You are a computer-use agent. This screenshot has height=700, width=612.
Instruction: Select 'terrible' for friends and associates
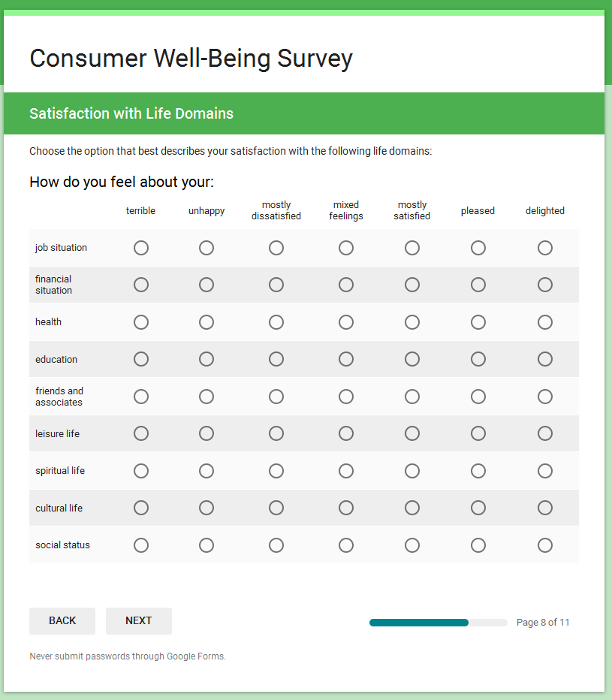[x=141, y=397]
